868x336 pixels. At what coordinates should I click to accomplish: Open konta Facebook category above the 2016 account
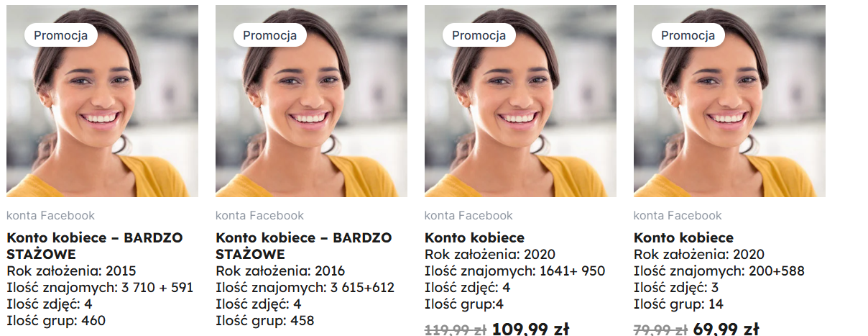(x=259, y=215)
